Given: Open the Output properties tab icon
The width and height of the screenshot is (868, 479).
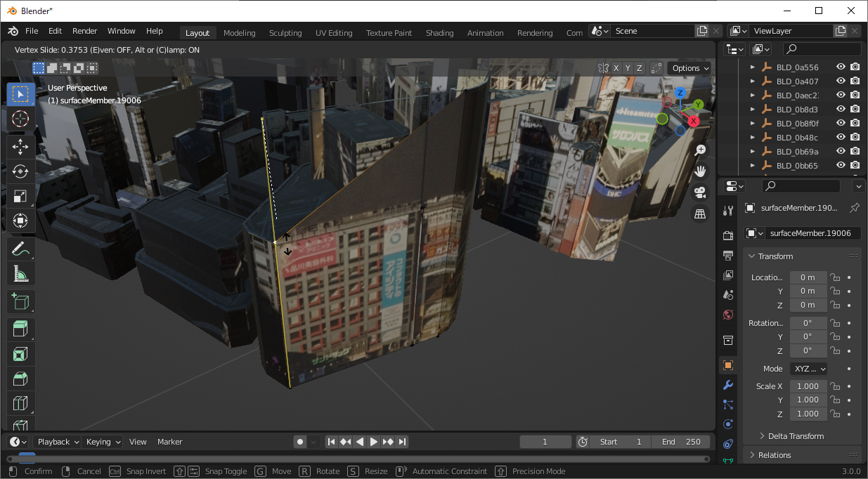Looking at the screenshot, I should pyautogui.click(x=728, y=254).
